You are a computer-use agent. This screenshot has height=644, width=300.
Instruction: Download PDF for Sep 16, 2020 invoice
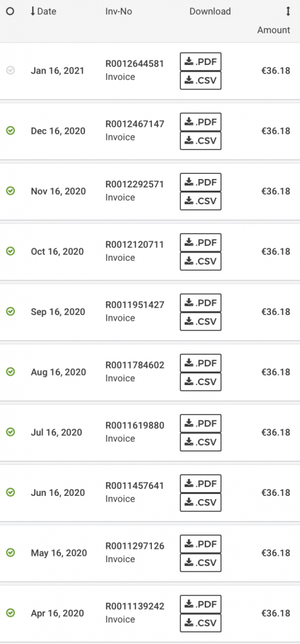[201, 303]
